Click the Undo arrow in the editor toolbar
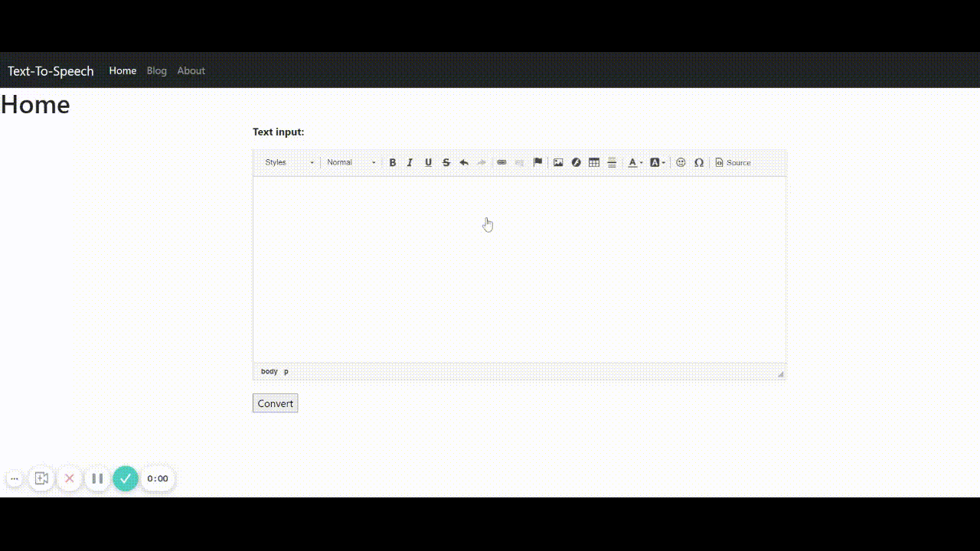This screenshot has width=980, height=551. pyautogui.click(x=464, y=162)
